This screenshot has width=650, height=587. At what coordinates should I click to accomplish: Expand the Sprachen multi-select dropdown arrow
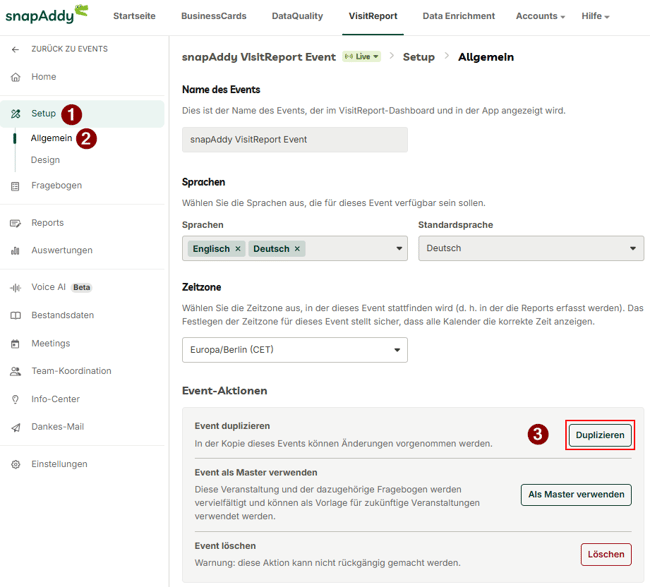pyautogui.click(x=399, y=248)
